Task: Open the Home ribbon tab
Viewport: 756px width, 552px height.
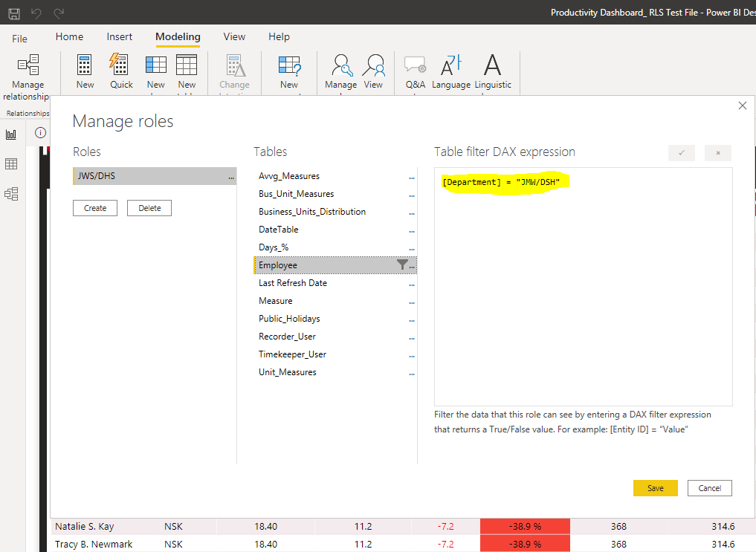Action: (x=69, y=36)
